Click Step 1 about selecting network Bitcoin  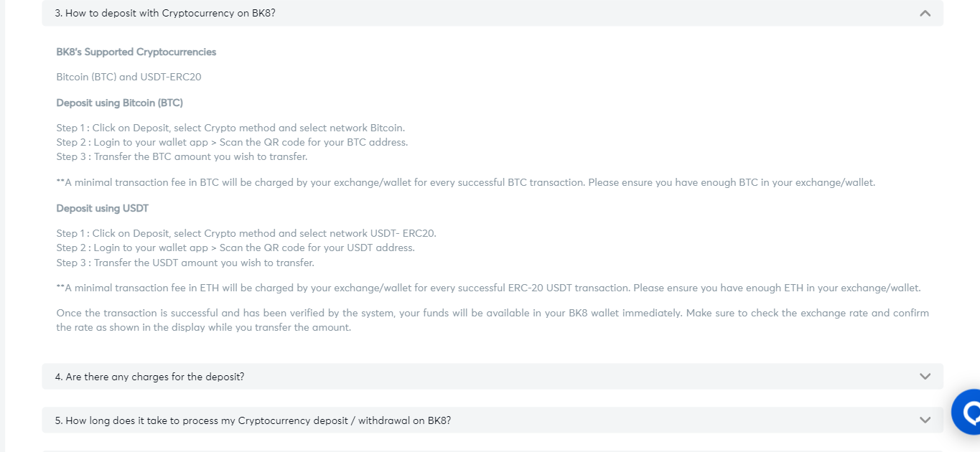click(230, 128)
